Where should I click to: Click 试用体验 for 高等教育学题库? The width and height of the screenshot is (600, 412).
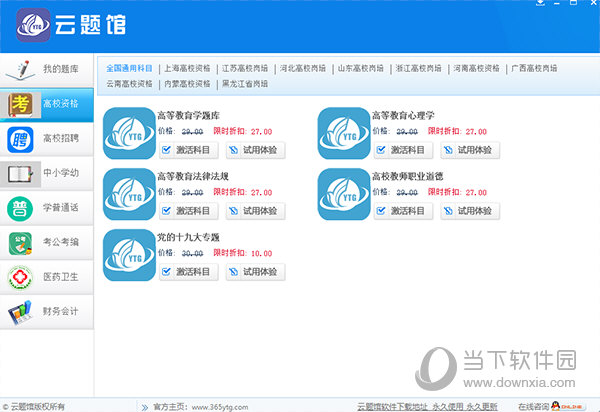click(x=256, y=150)
